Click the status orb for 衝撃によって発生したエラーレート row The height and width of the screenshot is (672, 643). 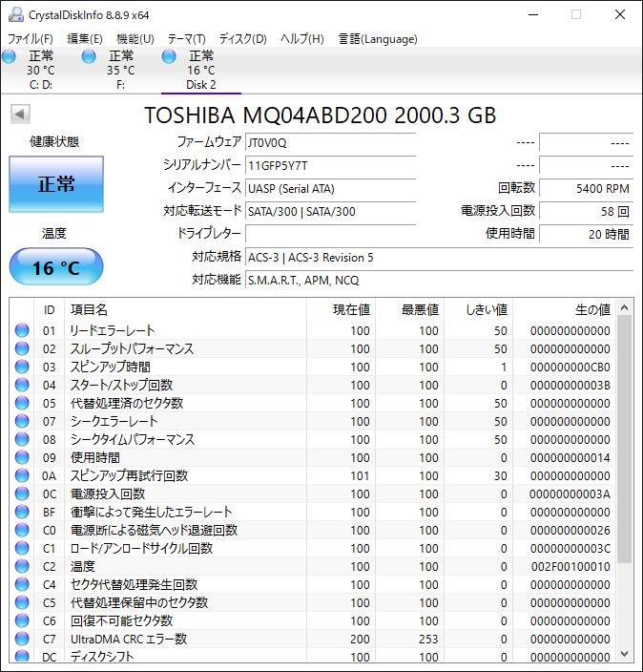[22, 512]
